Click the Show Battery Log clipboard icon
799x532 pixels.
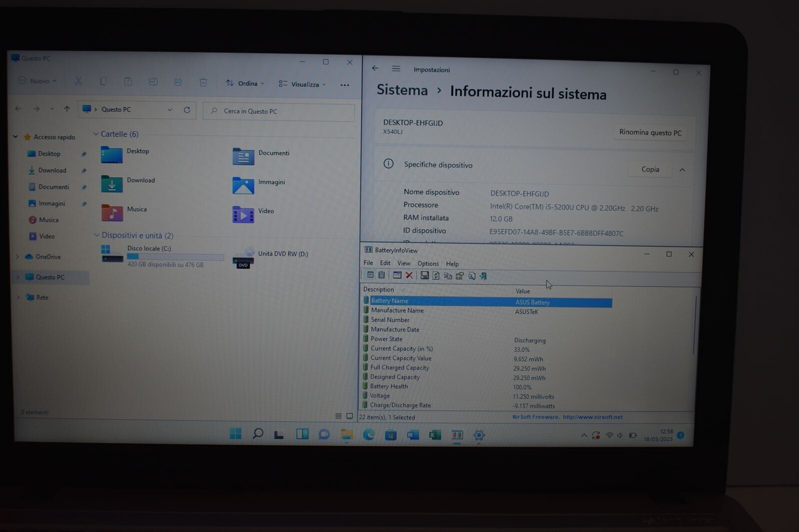(x=382, y=275)
